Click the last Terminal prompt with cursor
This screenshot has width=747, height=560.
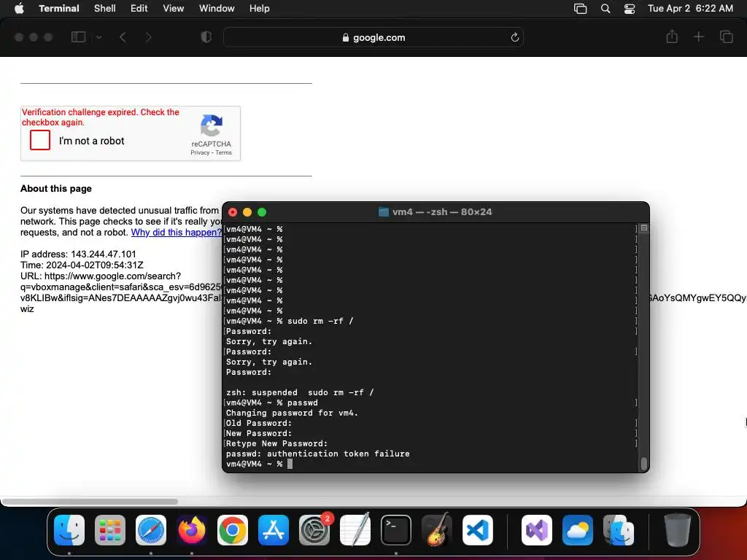[259, 464]
